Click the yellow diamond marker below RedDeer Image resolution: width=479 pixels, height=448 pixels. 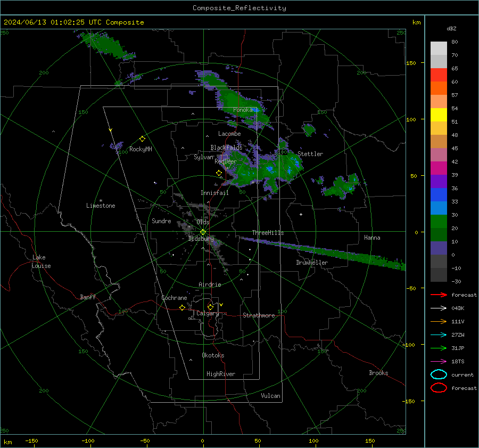click(219, 173)
